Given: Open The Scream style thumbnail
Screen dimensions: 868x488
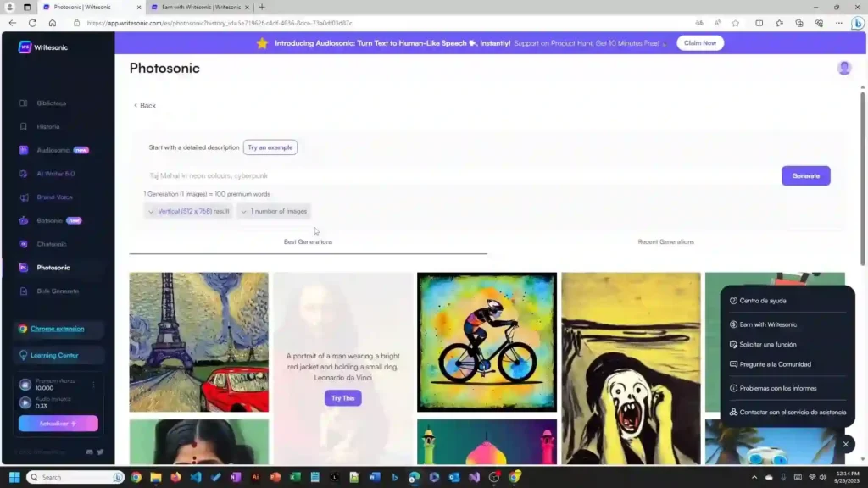Looking at the screenshot, I should [x=631, y=368].
